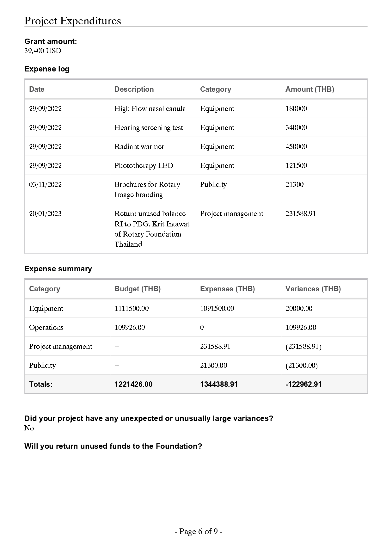
Task: Select the Radiant warmer amount 450000
Action: pyautogui.click(x=296, y=146)
